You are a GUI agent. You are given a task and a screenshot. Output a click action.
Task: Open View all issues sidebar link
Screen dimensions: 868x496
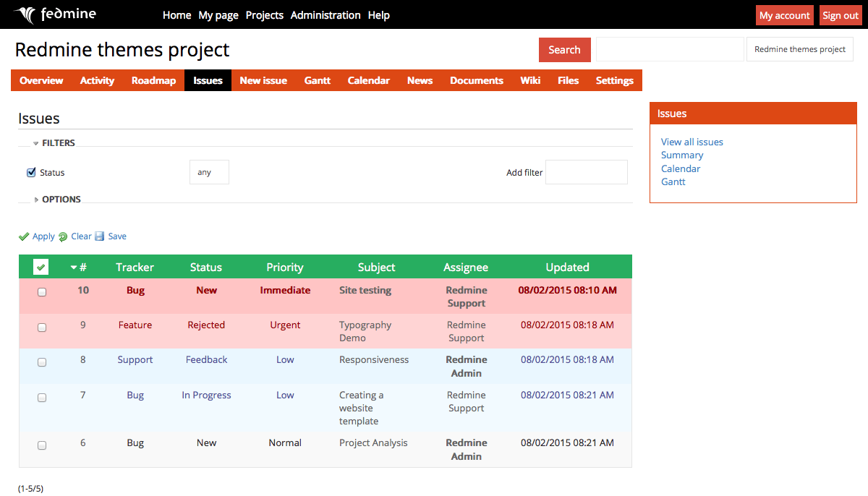(692, 142)
